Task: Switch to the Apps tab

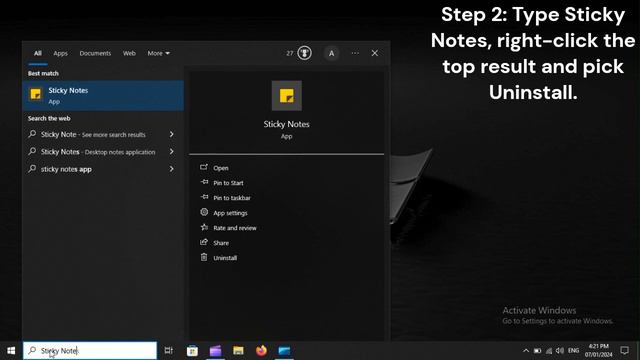Action: 60,53
